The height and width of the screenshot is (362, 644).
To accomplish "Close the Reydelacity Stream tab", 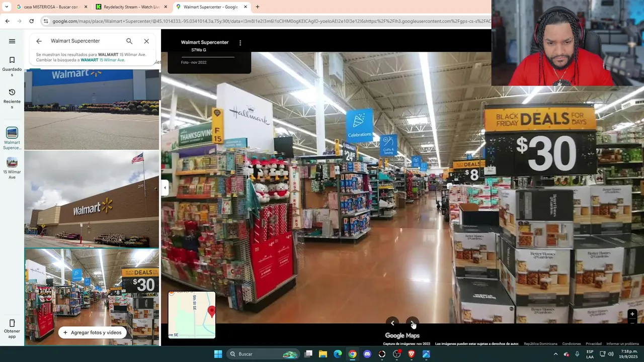I will pyautogui.click(x=166, y=7).
